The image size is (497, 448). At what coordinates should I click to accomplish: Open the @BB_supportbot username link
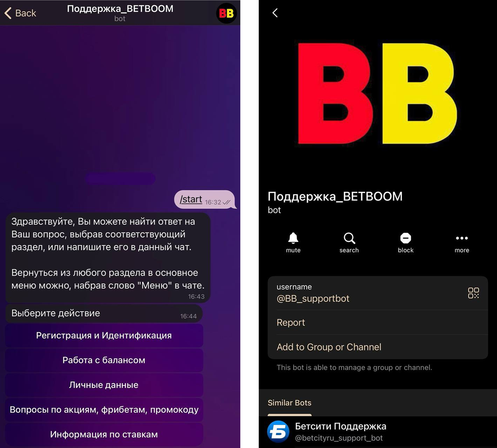pyautogui.click(x=313, y=298)
